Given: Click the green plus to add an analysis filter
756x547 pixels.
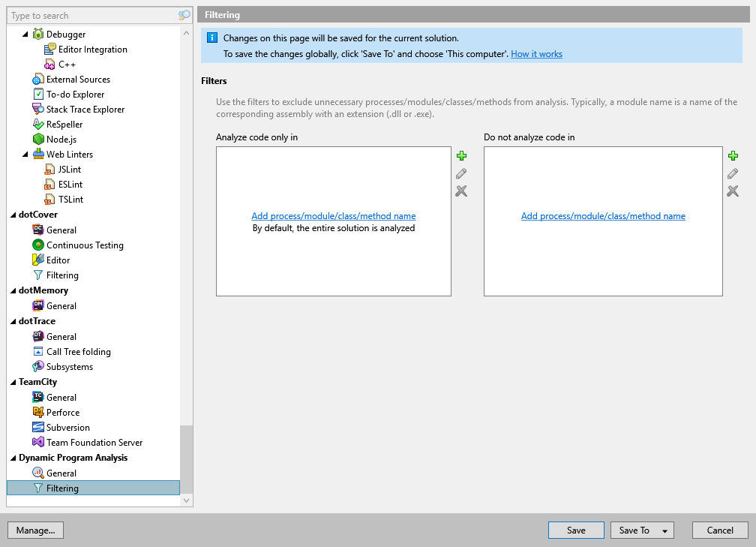Looking at the screenshot, I should pyautogui.click(x=461, y=156).
